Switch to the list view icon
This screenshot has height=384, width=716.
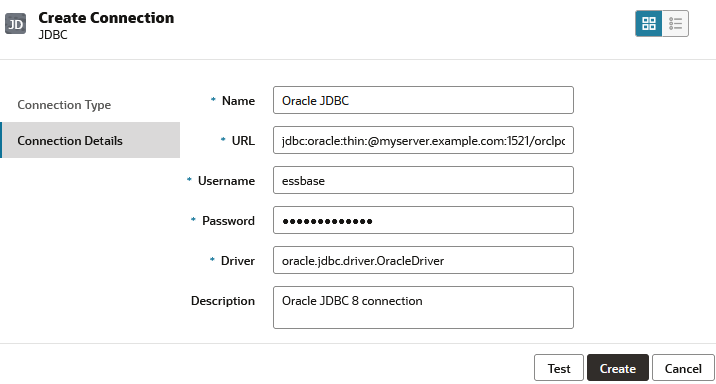tap(675, 23)
